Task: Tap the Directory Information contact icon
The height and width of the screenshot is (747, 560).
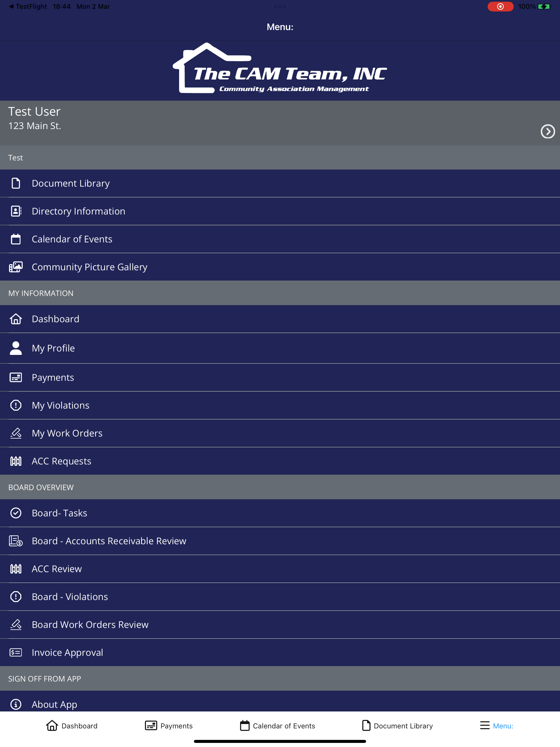Action: [16, 211]
